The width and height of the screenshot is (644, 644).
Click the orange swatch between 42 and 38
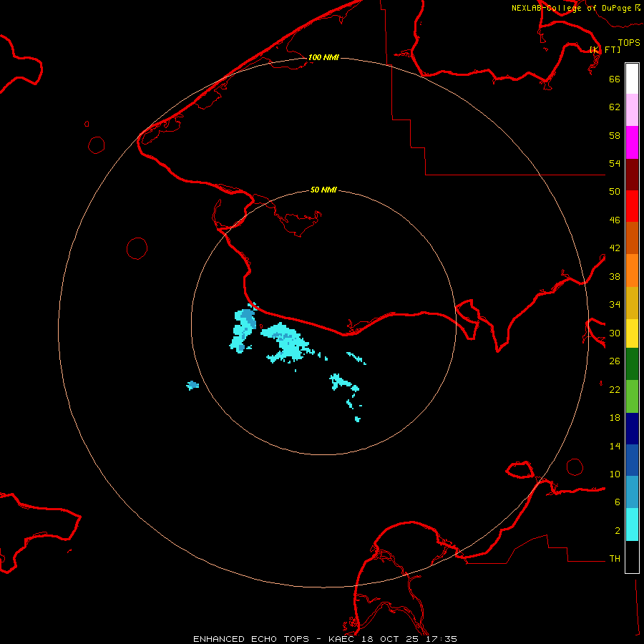(632, 270)
